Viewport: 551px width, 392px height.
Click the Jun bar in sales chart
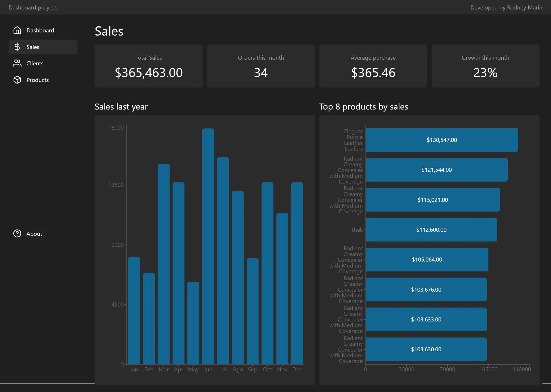click(208, 247)
